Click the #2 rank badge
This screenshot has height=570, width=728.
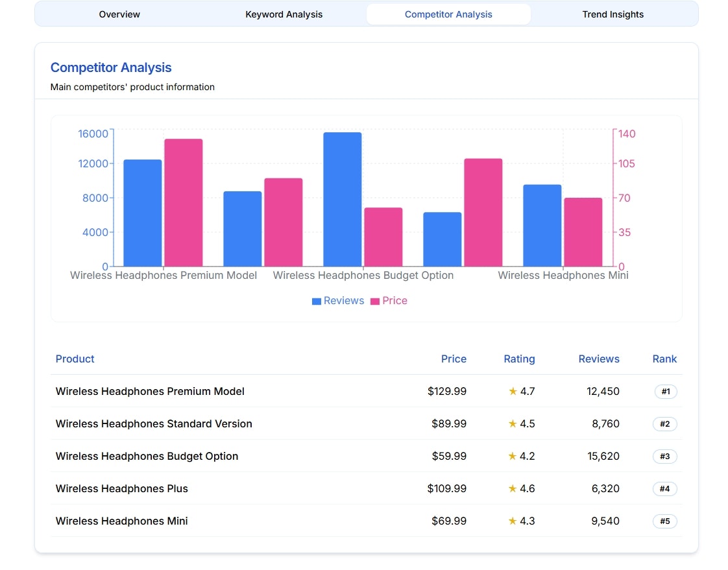click(x=665, y=424)
